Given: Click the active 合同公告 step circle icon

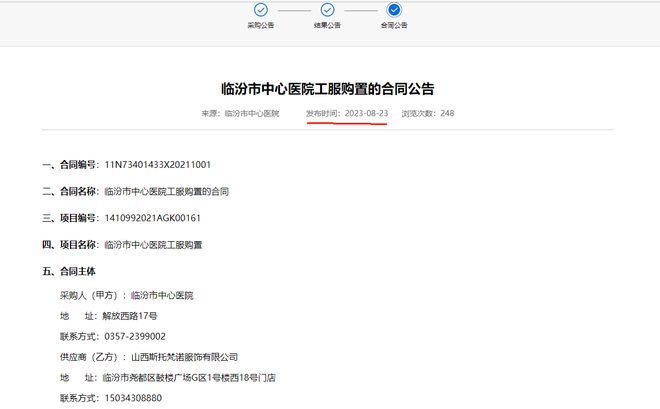Looking at the screenshot, I should pyautogui.click(x=394, y=9).
